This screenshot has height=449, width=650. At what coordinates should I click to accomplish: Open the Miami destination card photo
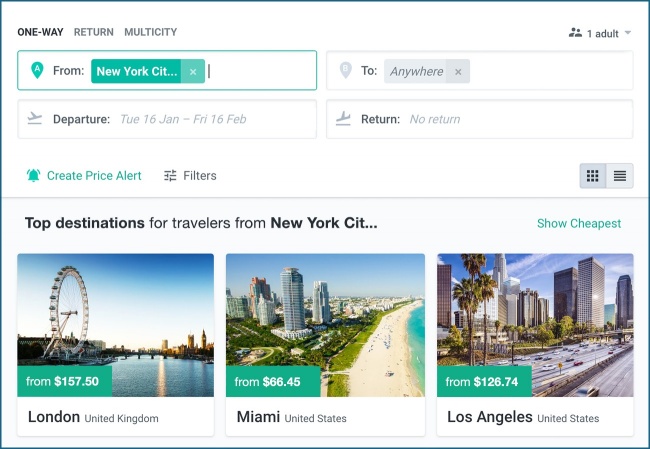325,325
